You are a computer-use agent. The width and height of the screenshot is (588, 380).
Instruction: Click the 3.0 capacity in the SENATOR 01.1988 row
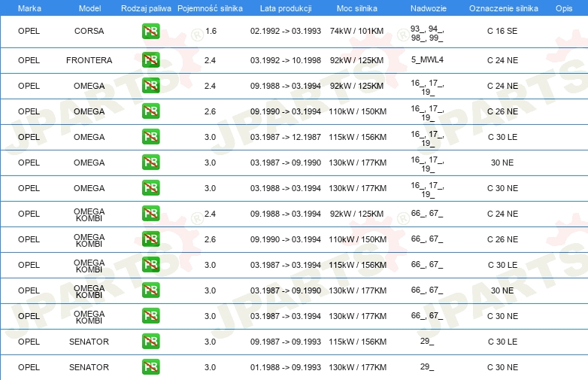click(210, 367)
